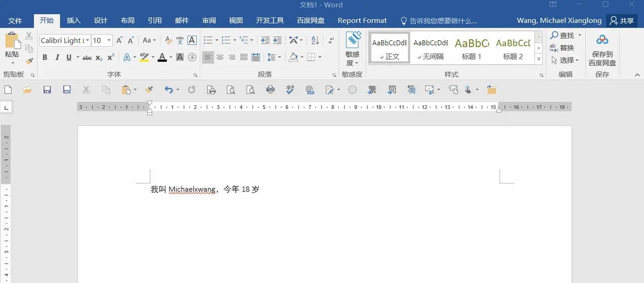The image size is (644, 283).
Task: Click the enclose characters (字) circle icon
Action: (x=192, y=57)
